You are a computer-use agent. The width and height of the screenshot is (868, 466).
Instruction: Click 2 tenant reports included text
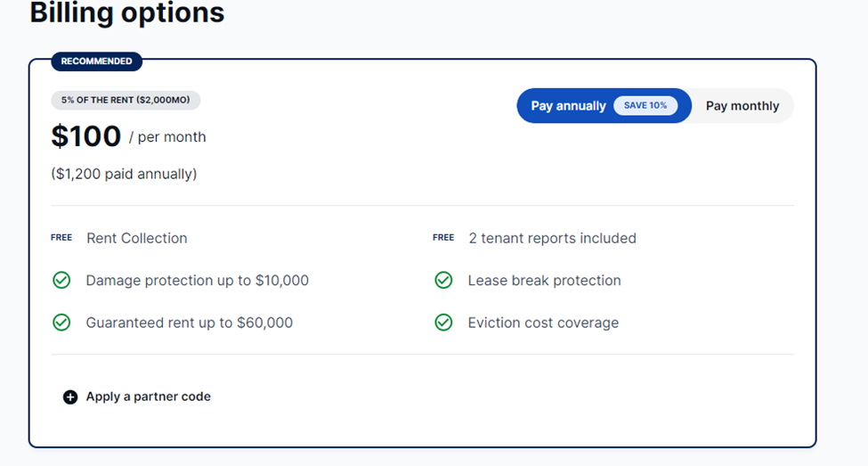tap(553, 238)
